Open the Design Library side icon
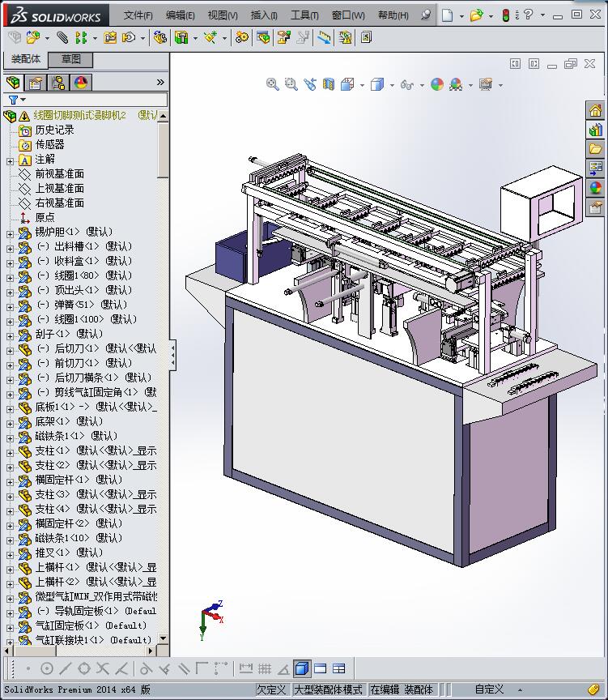Image resolution: width=608 pixels, height=700 pixels. [x=596, y=130]
